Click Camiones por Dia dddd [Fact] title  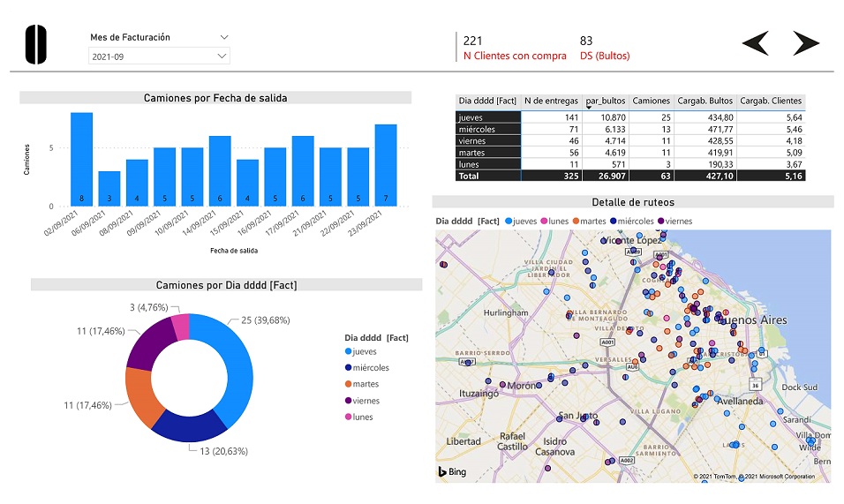tap(227, 285)
